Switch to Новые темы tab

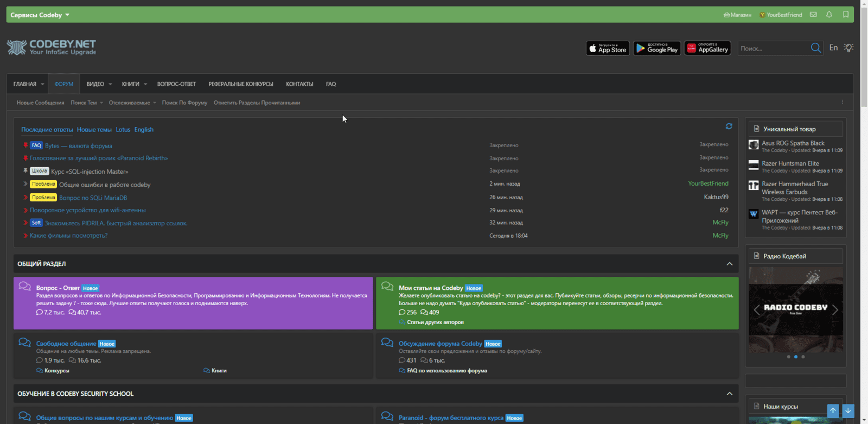click(94, 130)
